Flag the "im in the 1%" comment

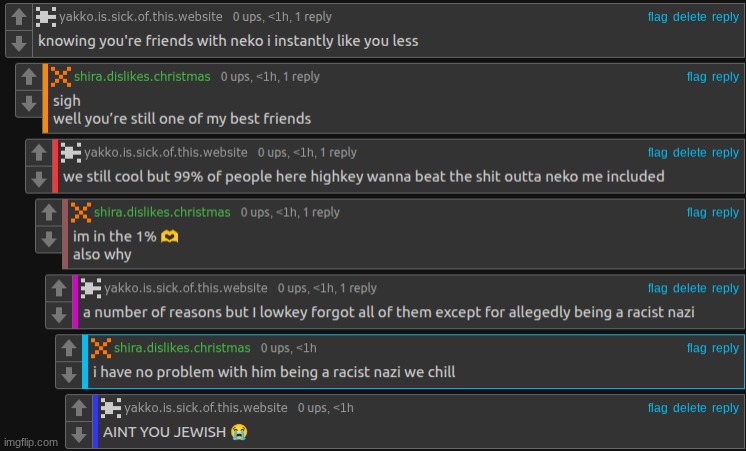[x=696, y=212]
